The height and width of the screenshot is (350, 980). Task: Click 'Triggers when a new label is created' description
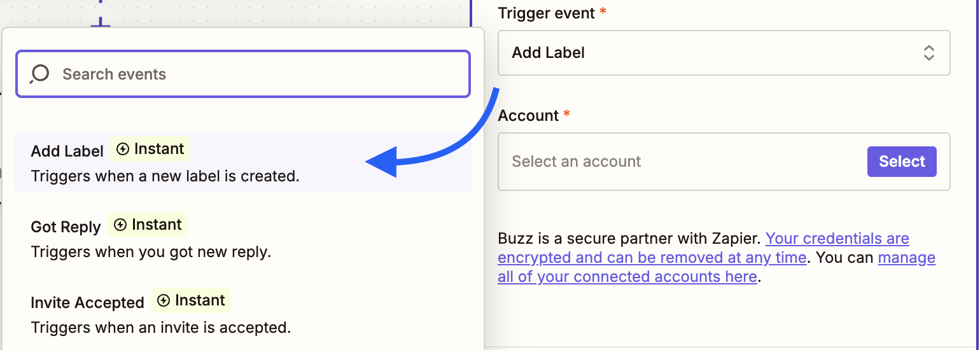click(165, 176)
